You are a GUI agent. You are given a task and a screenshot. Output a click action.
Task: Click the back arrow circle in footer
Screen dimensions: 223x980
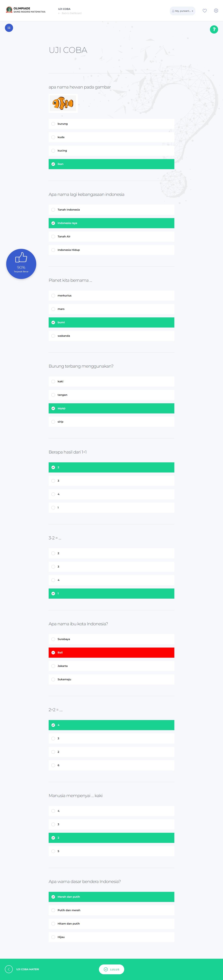pyautogui.click(x=9, y=969)
